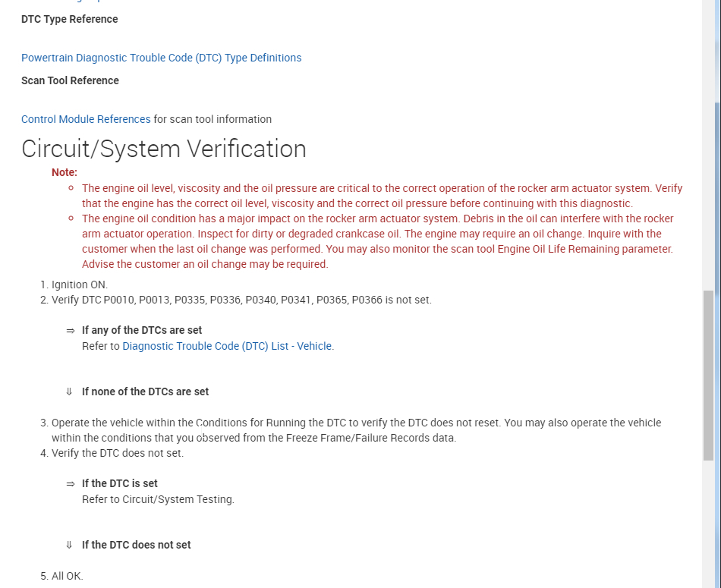Click right arrow beside "If any of the DTCs are set"
This screenshot has width=721, height=588.
pos(70,331)
